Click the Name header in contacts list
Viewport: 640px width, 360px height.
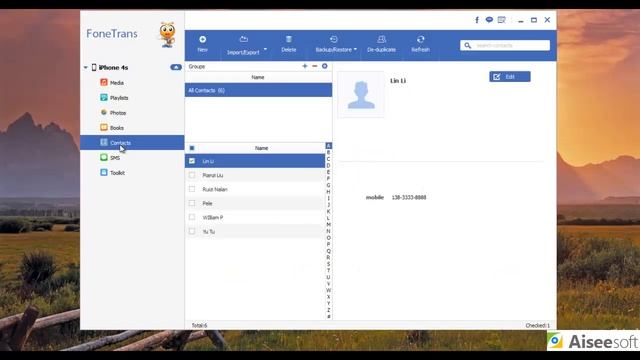pyautogui.click(x=261, y=148)
